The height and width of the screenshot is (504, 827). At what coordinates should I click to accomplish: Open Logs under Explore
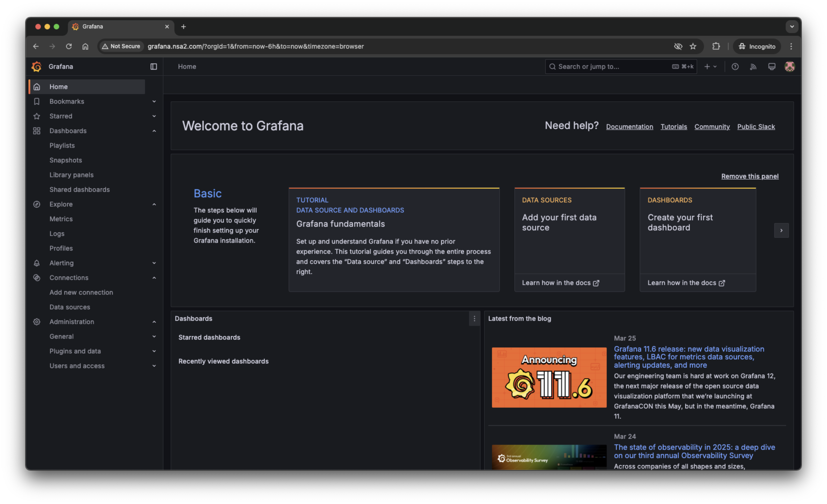(57, 234)
